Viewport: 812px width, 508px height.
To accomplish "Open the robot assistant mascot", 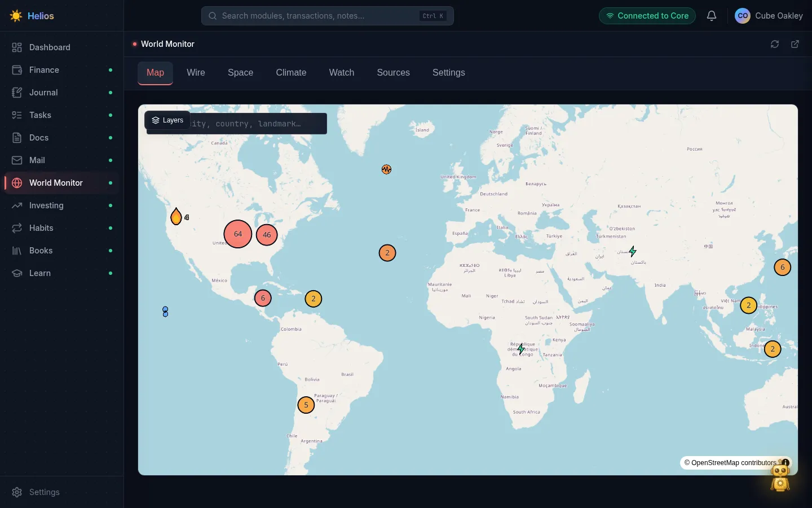I will [780, 476].
